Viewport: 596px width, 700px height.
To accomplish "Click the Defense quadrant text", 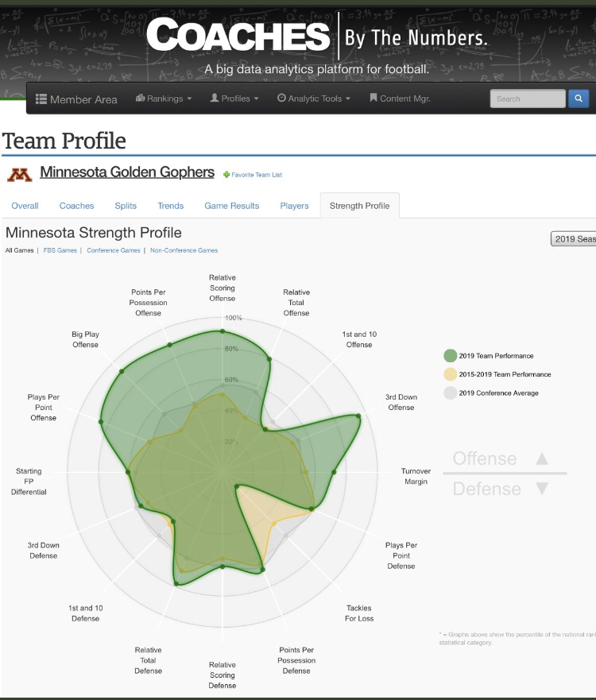I will tap(486, 489).
